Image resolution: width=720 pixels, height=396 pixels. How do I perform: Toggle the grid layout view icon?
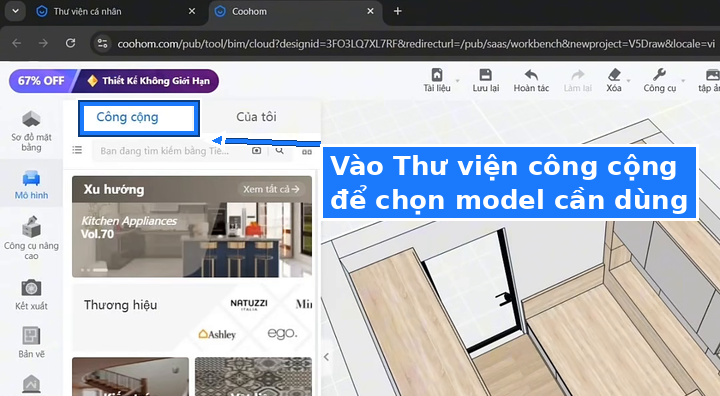306,152
